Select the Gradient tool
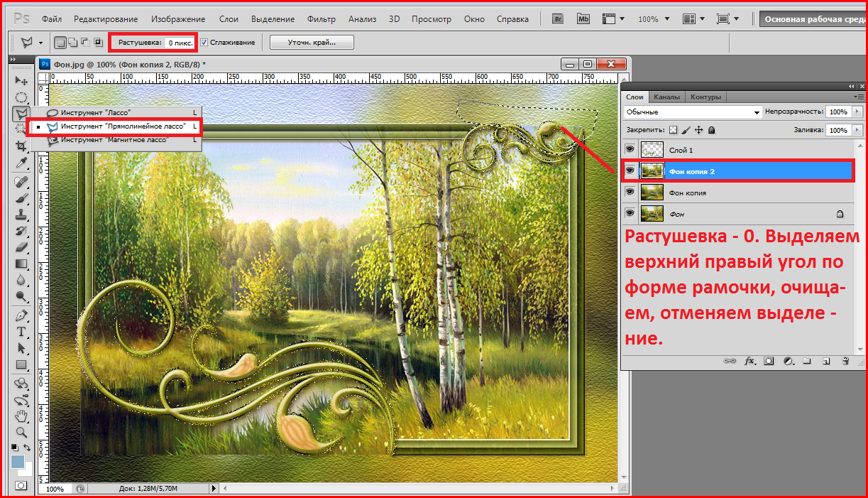Screen dimensions: 868x498 click(21, 264)
